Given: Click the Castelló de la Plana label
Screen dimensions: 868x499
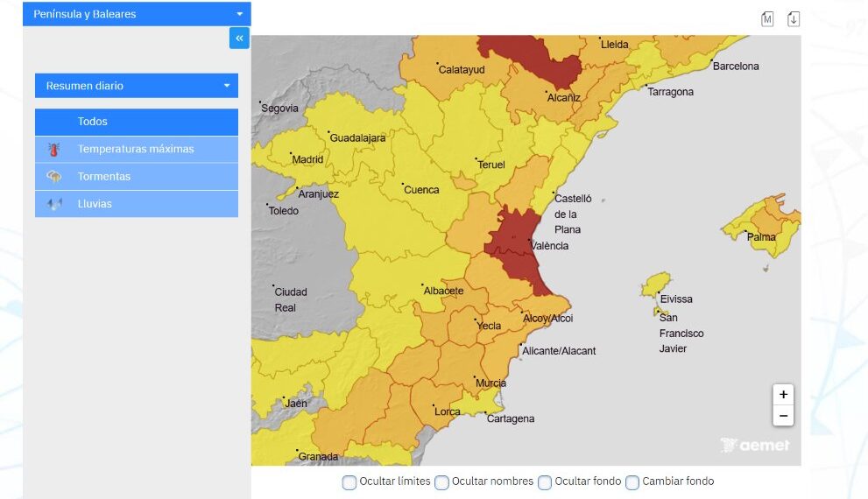Looking at the screenshot, I should pyautogui.click(x=573, y=214).
